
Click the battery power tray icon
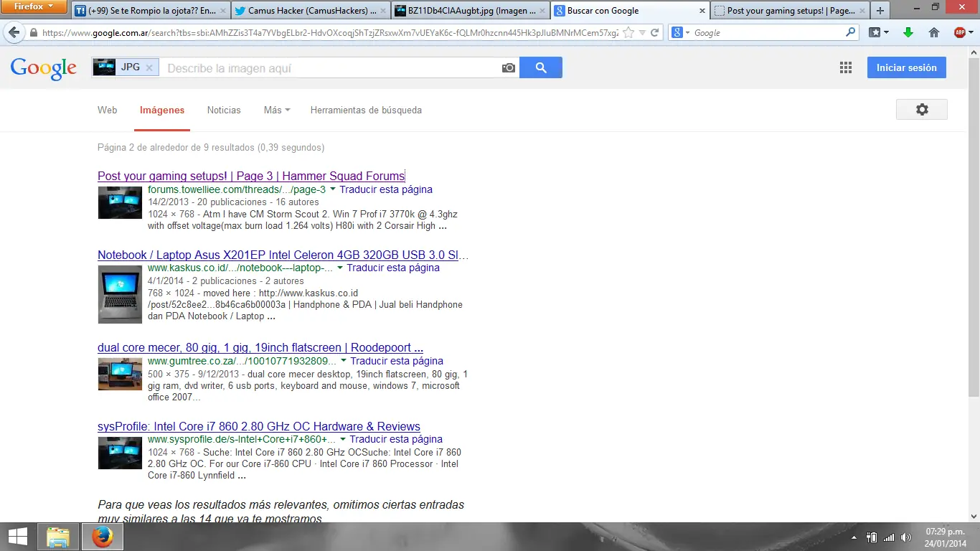tap(872, 537)
